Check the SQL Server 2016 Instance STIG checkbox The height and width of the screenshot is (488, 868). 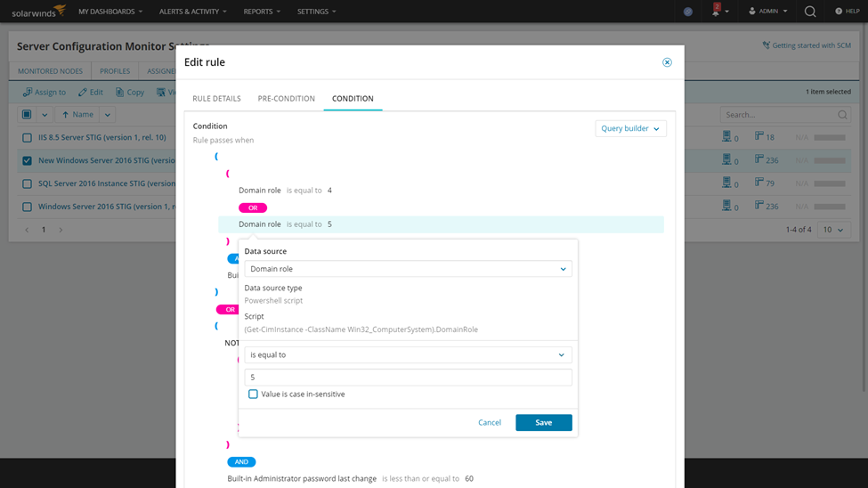27,183
